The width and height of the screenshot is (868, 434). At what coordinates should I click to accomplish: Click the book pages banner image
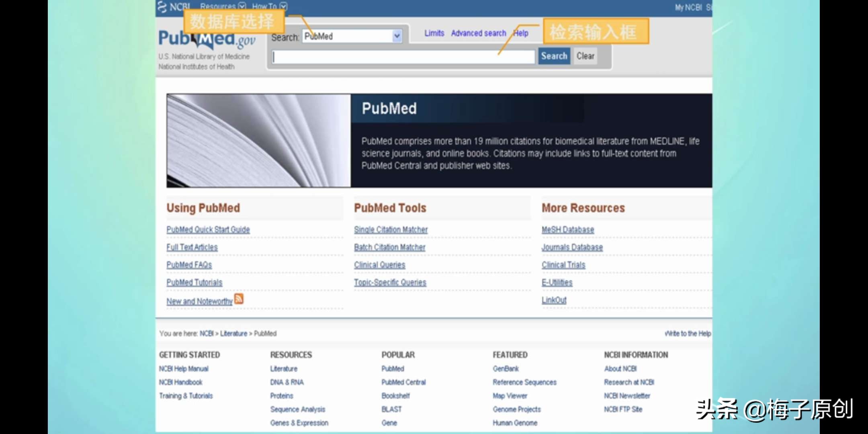[x=258, y=141]
